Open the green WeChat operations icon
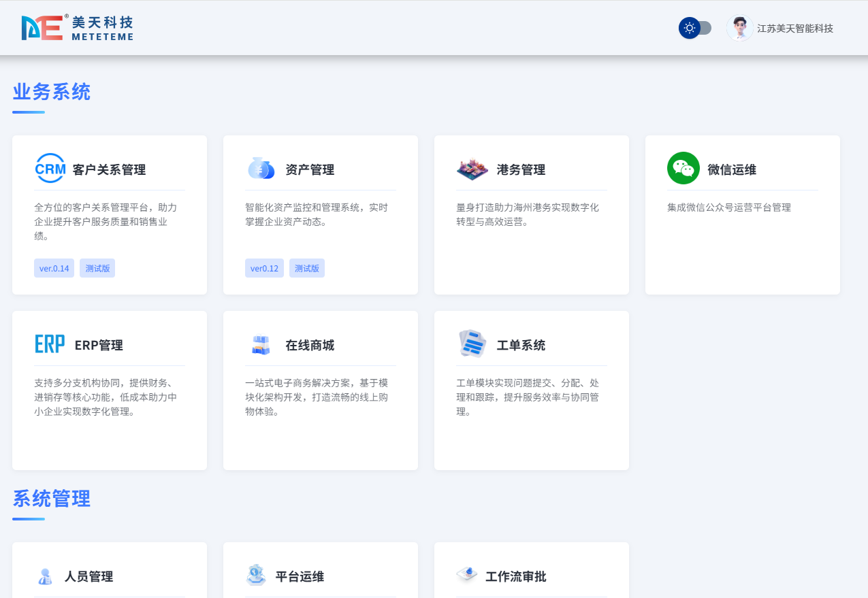Viewport: 868px width, 598px height. coord(683,168)
